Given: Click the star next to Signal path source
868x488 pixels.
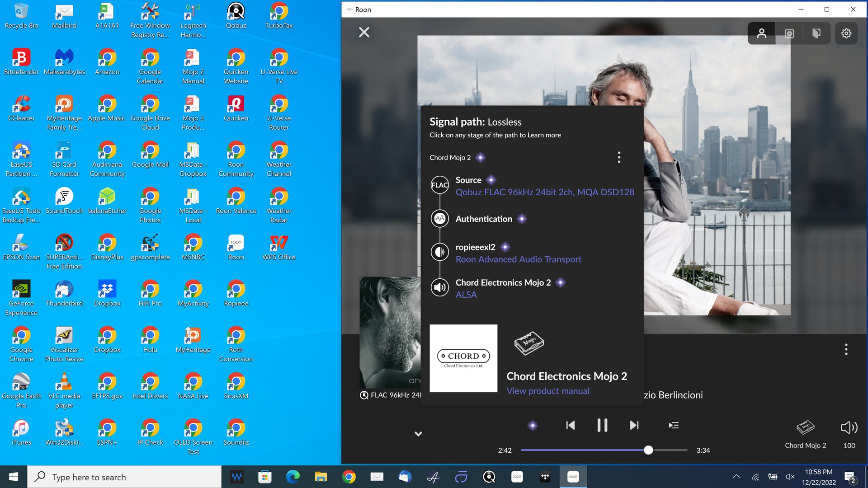Looking at the screenshot, I should [x=491, y=180].
